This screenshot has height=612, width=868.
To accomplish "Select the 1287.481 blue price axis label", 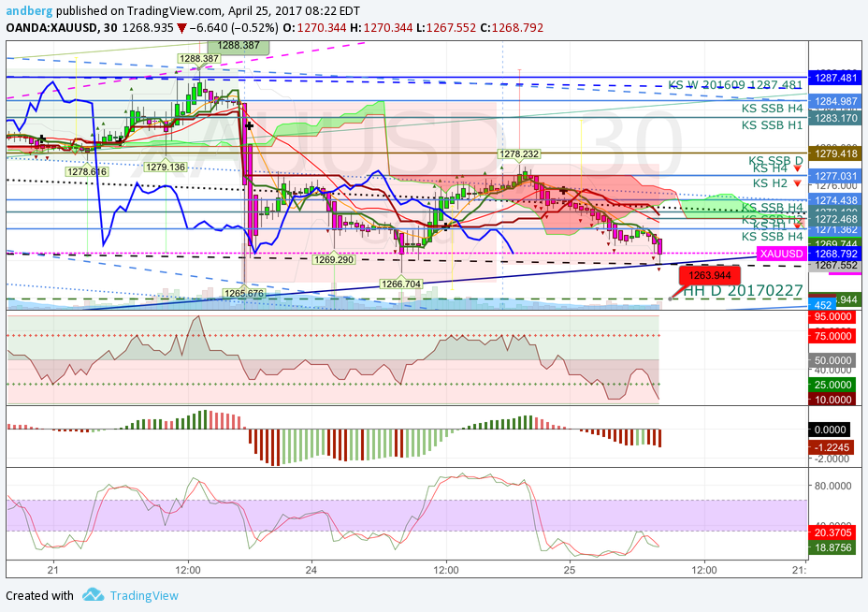I will (x=835, y=78).
